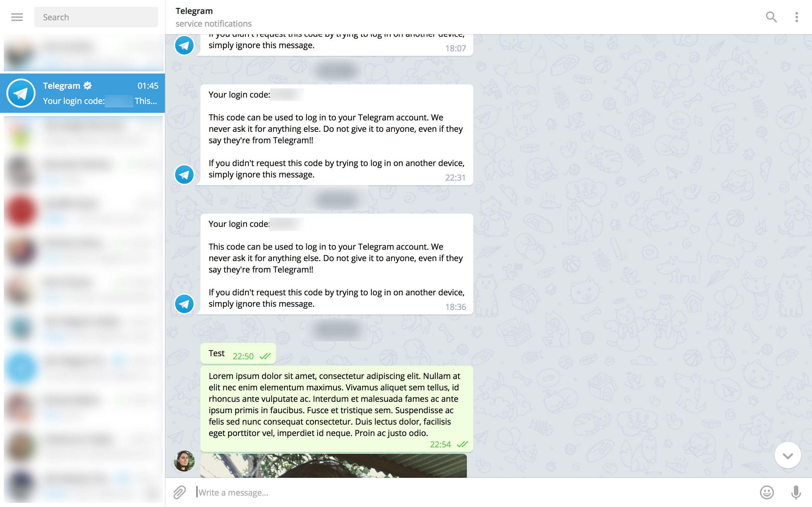Image resolution: width=812 pixels, height=507 pixels.
Task: Click the Search chats field
Action: pos(96,17)
